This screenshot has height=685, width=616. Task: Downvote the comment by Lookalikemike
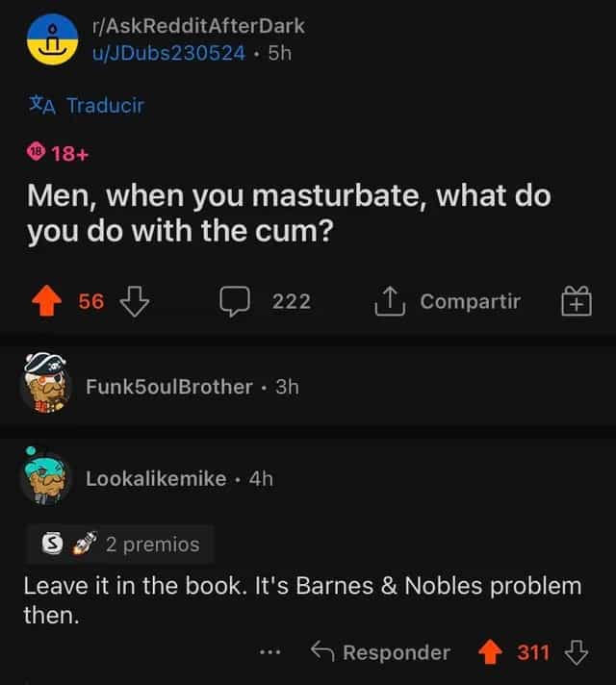point(577,651)
